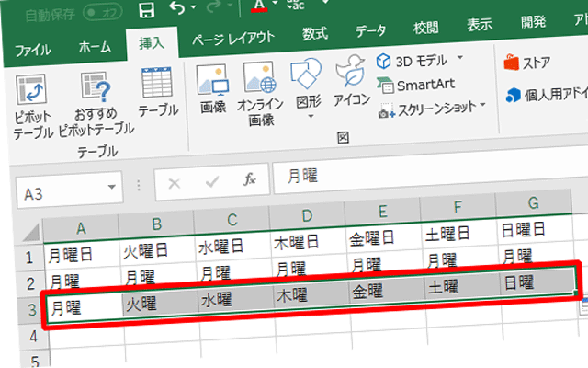This screenshot has height=368, width=588.
Task: Open the Name Box dropdown arrow
Action: (x=111, y=187)
